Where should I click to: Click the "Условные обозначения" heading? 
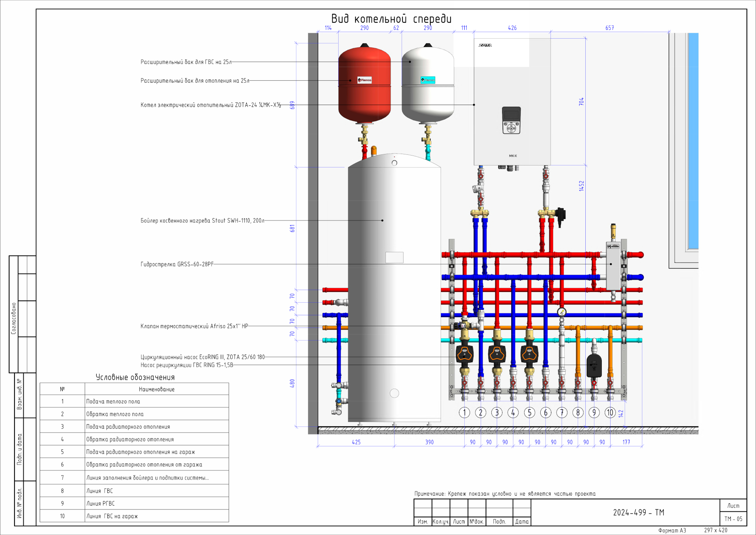[x=135, y=377]
